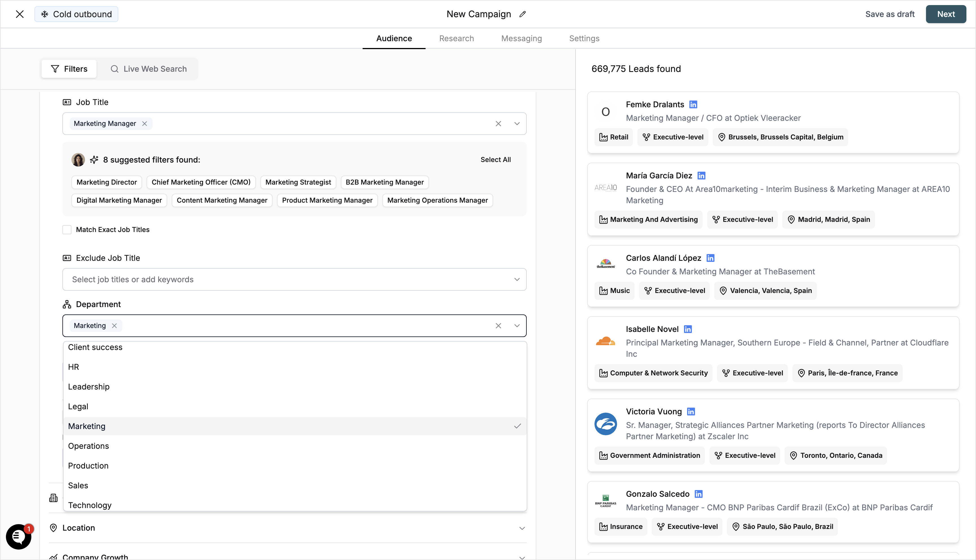
Task: Select All suggested filters
Action: pos(496,159)
